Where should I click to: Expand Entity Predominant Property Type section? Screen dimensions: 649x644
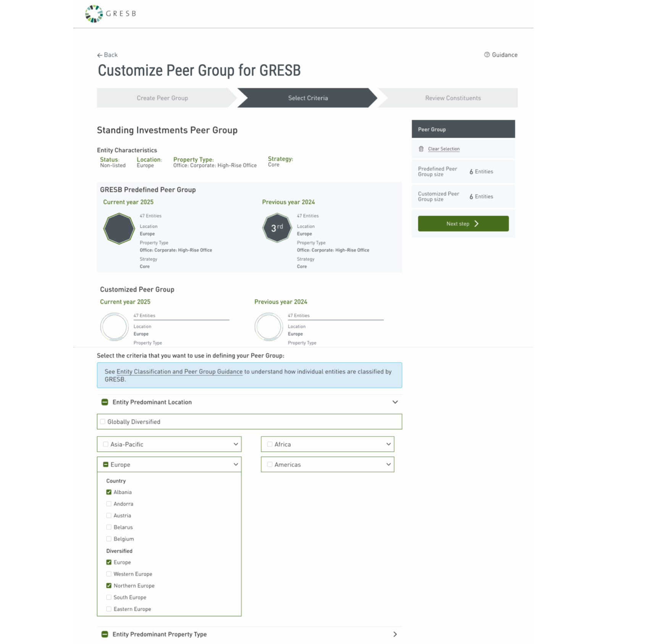395,634
